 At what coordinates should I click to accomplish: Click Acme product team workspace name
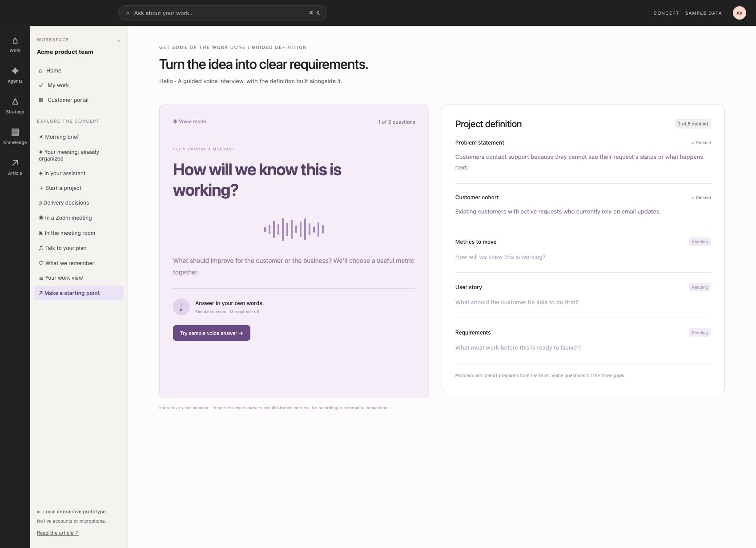pyautogui.click(x=65, y=52)
